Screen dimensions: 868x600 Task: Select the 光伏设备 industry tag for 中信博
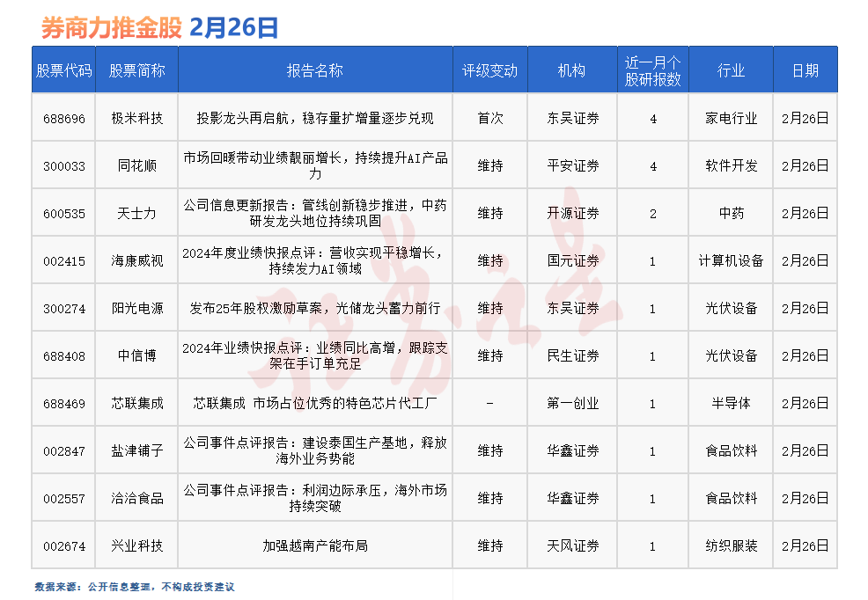coord(730,355)
